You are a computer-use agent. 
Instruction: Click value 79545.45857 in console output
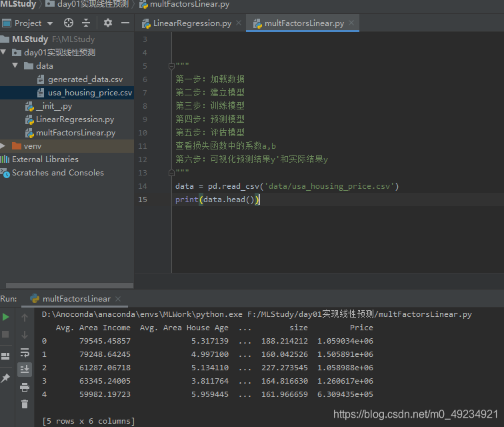coord(105,341)
